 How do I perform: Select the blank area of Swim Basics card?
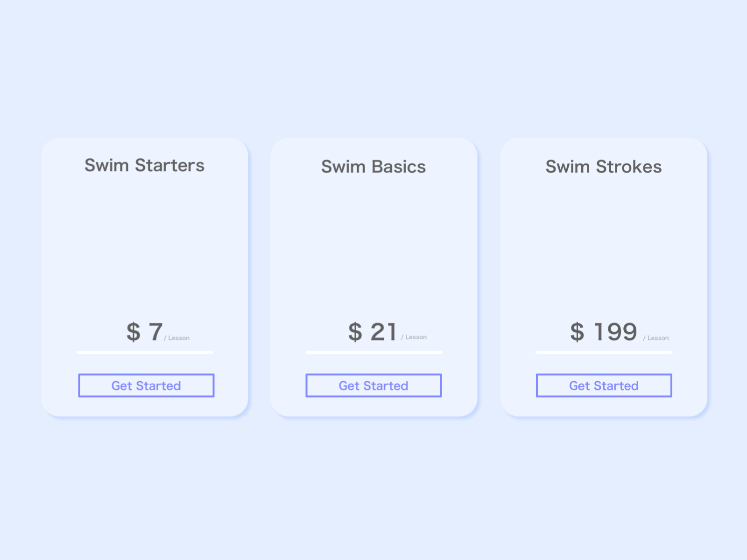[374, 243]
